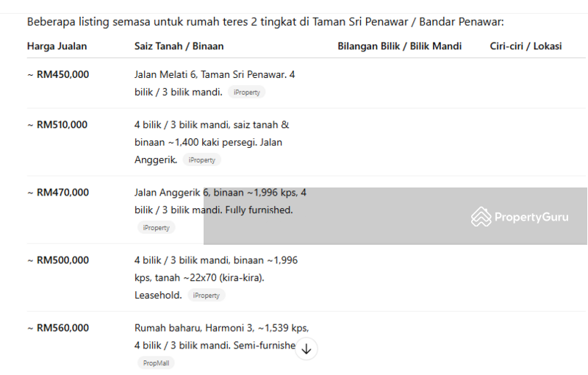Click the intro sentence about Taman Sri Penawar
Viewport: 588px width, 375px height.
pyautogui.click(x=265, y=22)
